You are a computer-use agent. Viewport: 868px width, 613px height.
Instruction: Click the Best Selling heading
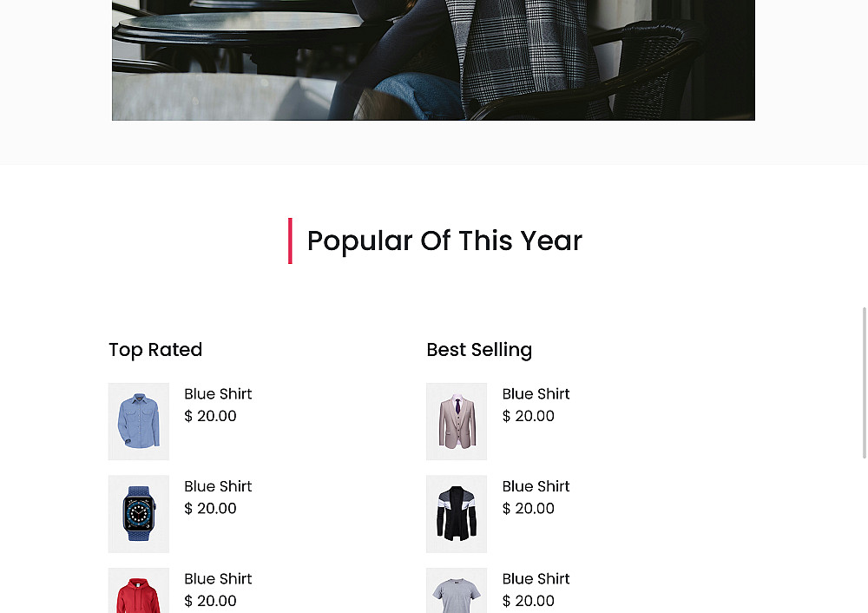pos(479,350)
